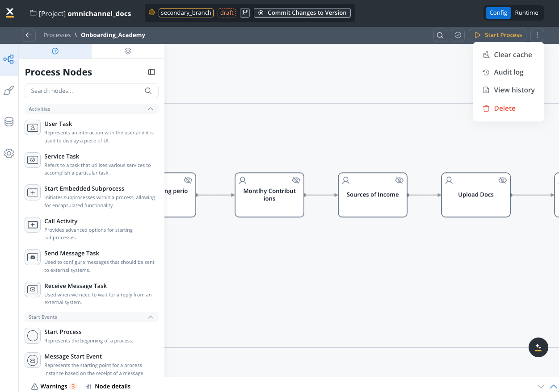Click the back arrow button
Viewport: 559px width, 392px height.
(x=29, y=35)
